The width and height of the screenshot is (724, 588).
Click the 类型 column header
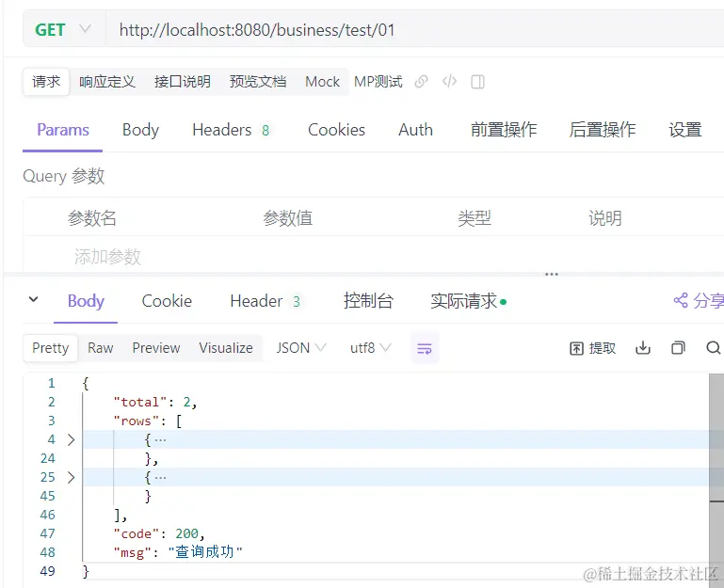(x=475, y=218)
